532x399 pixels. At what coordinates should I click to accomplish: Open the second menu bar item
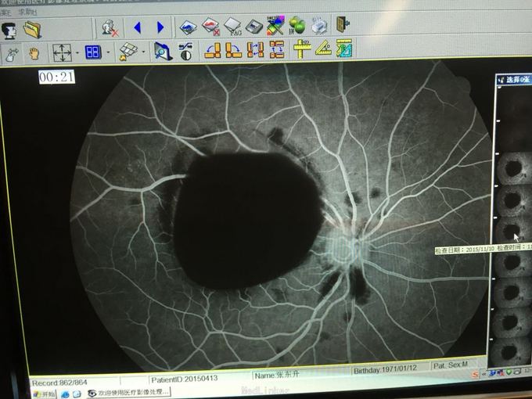[x=28, y=12]
